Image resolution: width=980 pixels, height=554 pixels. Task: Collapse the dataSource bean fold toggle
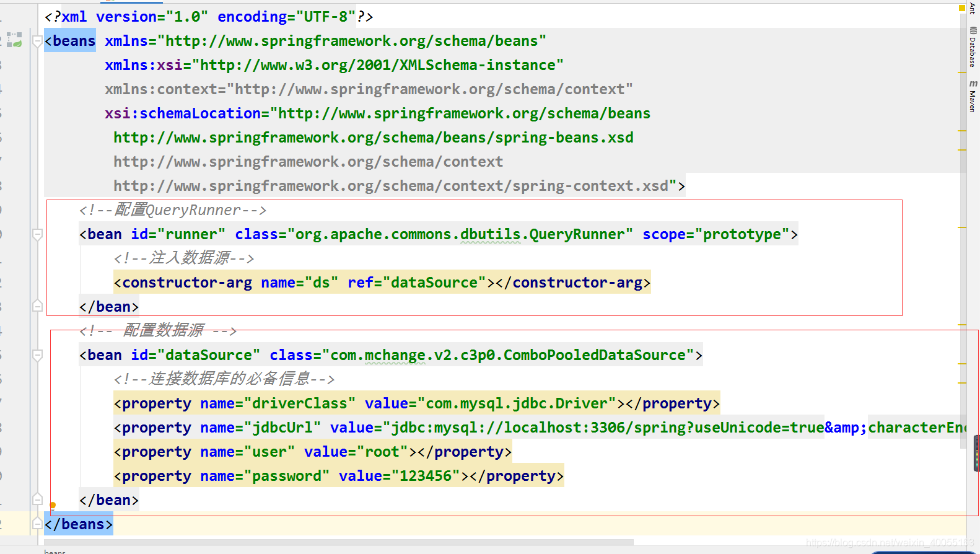click(37, 356)
